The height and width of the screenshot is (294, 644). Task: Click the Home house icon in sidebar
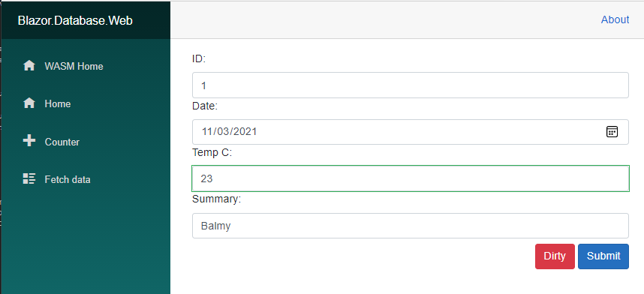(29, 103)
